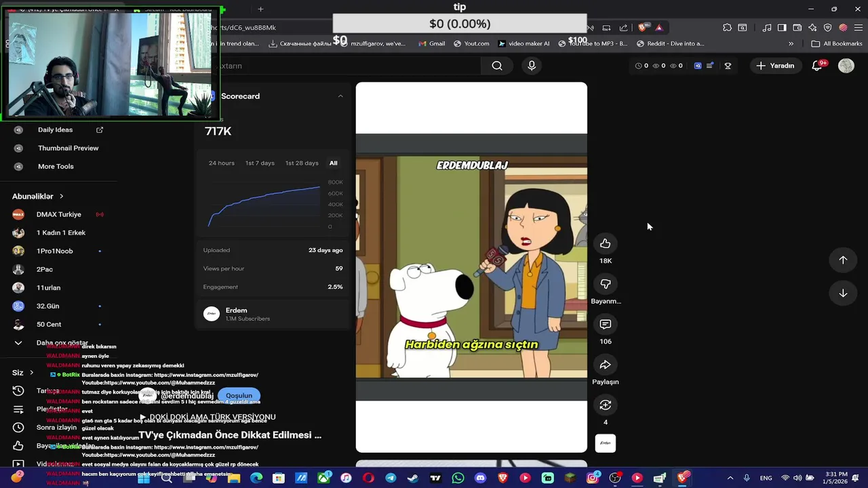Image resolution: width=868 pixels, height=488 pixels.
Task: Select the 24 hours scorecard tab
Action: tap(222, 163)
